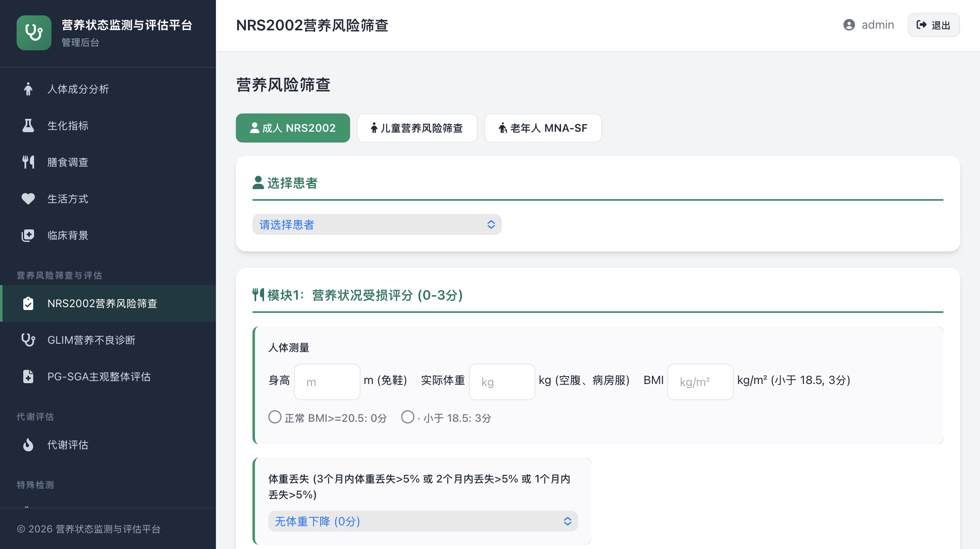
Task: Click the 营养状态监测与评估平台 sidebar title
Action: [x=127, y=25]
